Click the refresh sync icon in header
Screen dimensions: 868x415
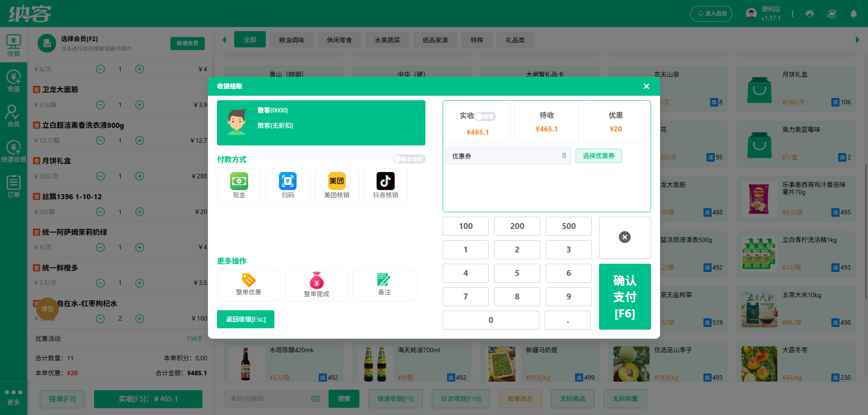[831, 14]
